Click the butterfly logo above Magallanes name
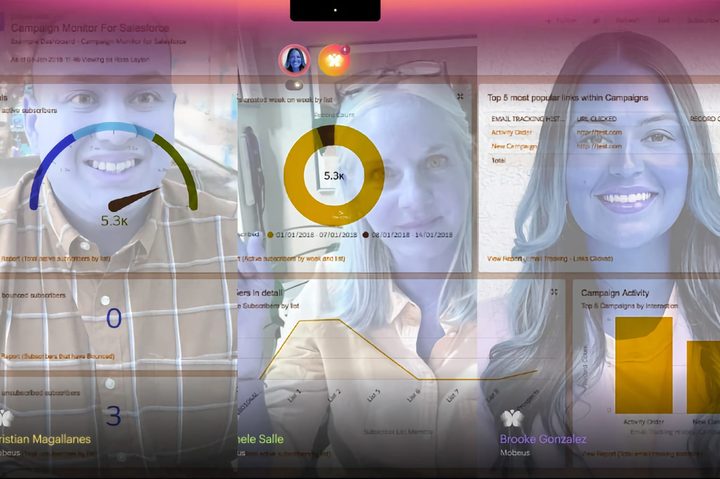This screenshot has width=720, height=479. [6, 418]
